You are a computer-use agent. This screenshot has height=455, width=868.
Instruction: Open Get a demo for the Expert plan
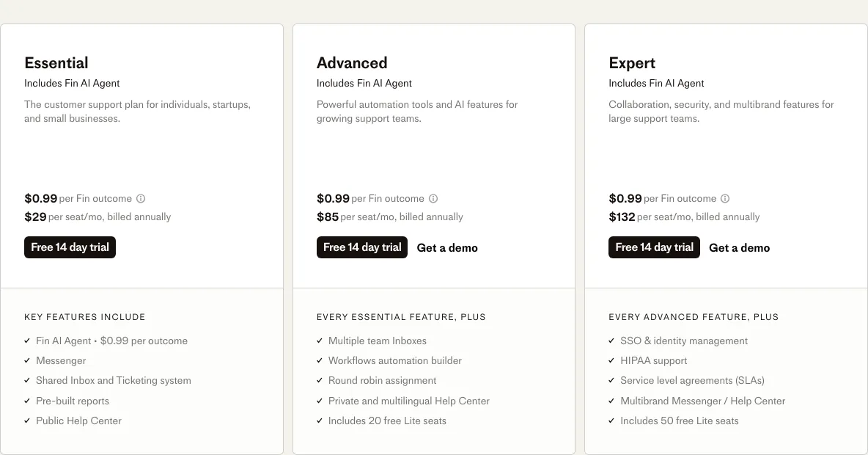tap(739, 247)
